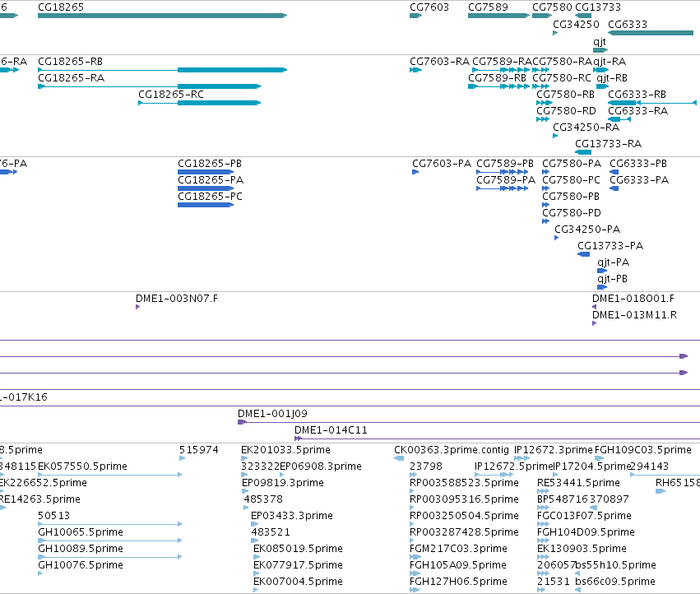The image size is (700, 594).
Task: Click the CG7603 gene label
Action: point(429,7)
